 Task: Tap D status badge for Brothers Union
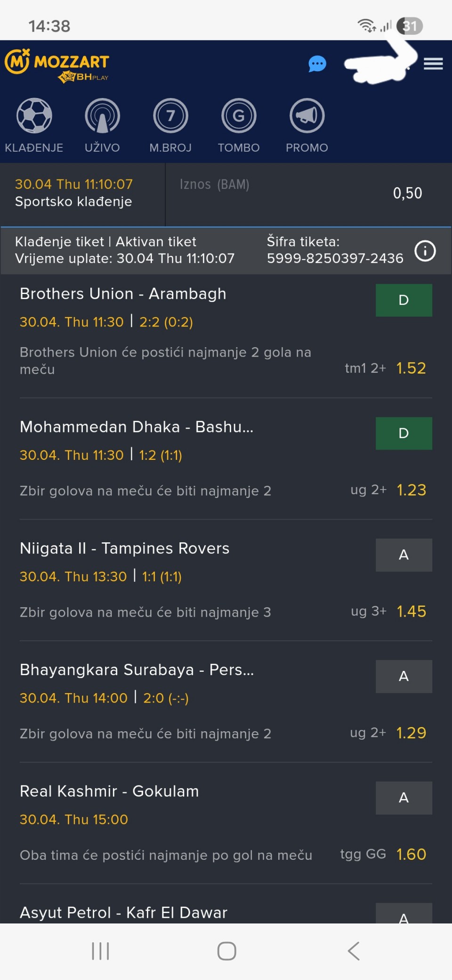(x=404, y=300)
